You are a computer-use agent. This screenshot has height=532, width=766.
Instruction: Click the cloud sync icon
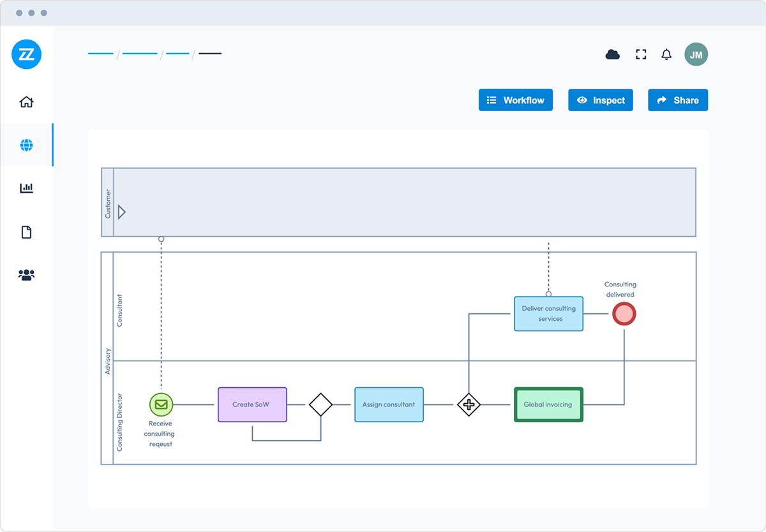pyautogui.click(x=612, y=55)
